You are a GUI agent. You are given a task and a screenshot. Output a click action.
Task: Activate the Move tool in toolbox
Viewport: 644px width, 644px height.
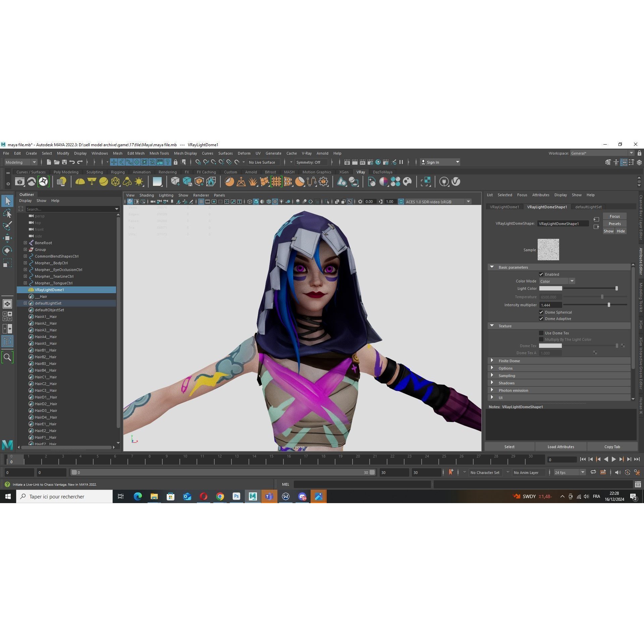[x=7, y=238]
